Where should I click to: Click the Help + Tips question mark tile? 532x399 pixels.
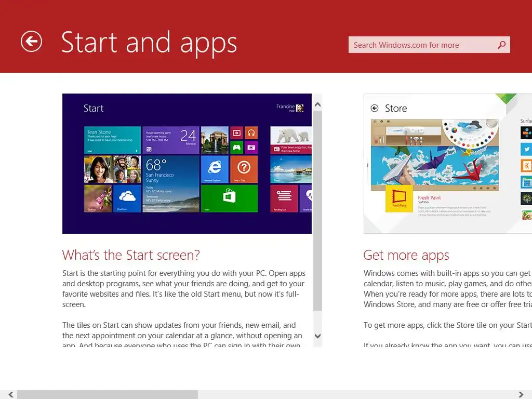coord(244,169)
